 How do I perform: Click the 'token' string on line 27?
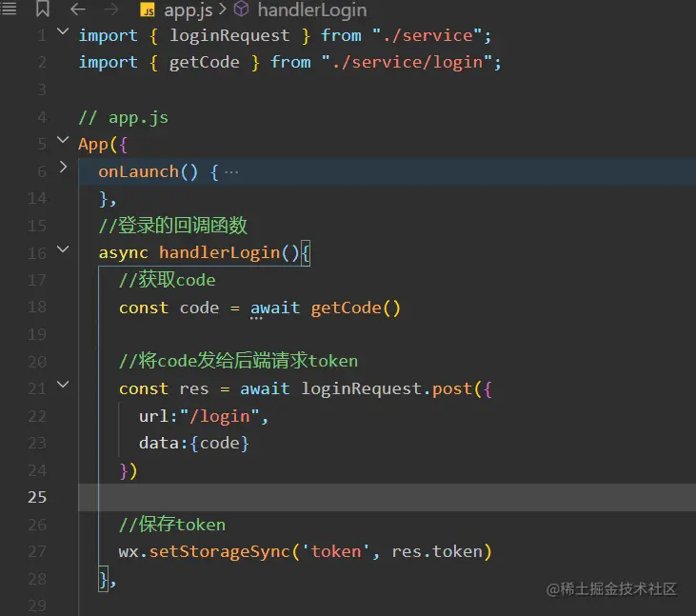click(x=335, y=551)
